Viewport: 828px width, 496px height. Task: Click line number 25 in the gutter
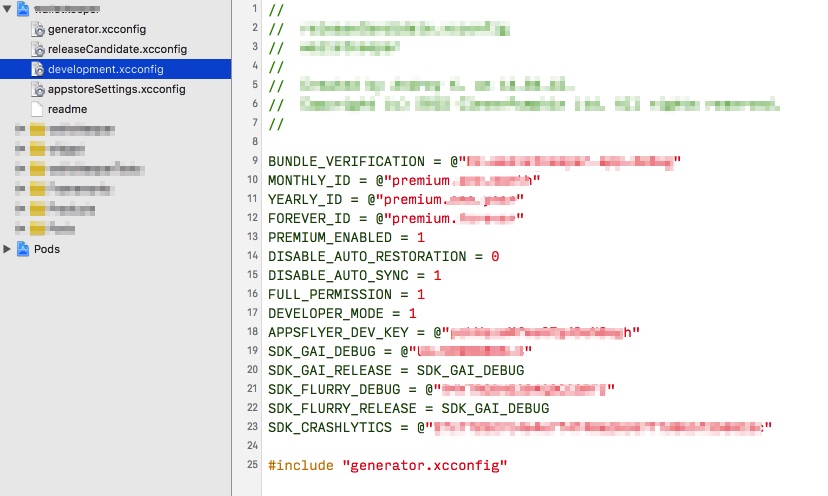click(252, 464)
